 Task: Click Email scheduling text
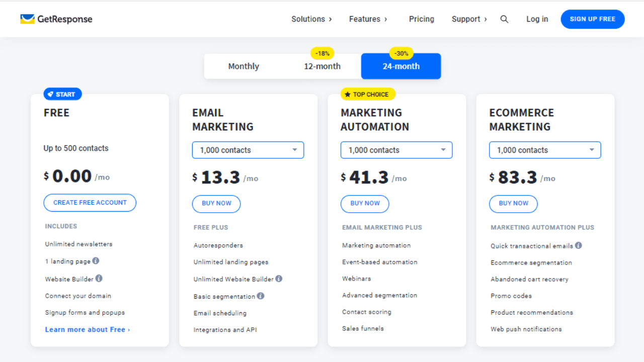coord(220,313)
